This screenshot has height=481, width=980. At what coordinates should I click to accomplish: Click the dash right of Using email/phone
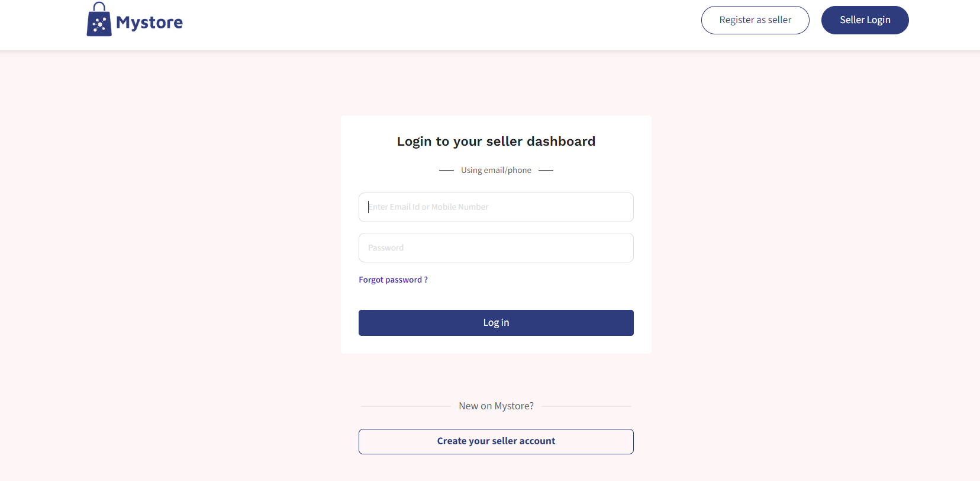[x=546, y=171]
